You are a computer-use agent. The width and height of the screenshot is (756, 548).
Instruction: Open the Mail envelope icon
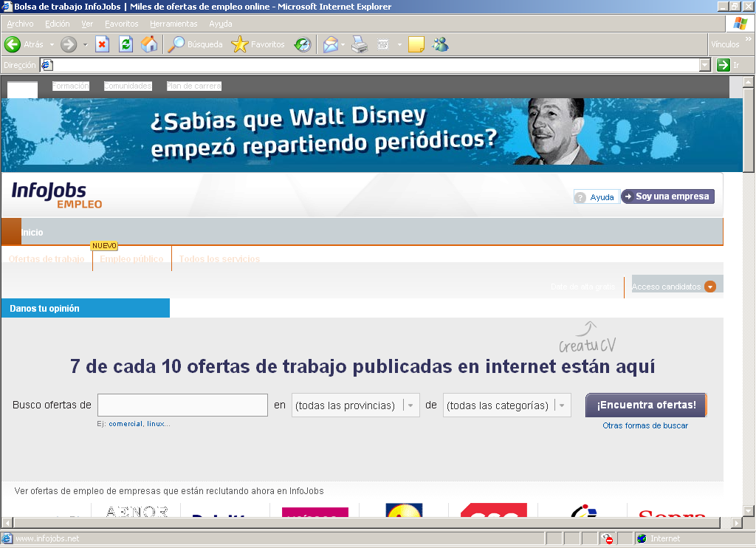[331, 44]
